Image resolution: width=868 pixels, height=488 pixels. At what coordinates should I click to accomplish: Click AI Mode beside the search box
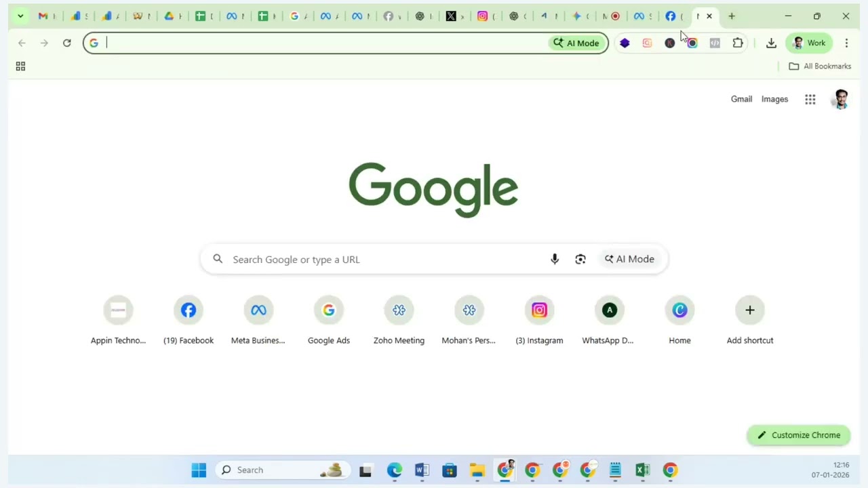[629, 259]
